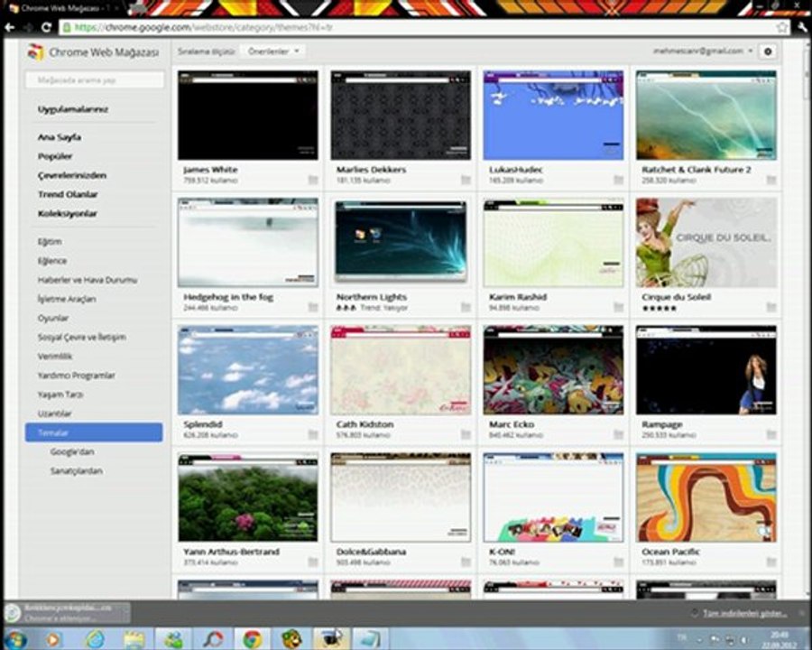Reload the page with the refresh icon
This screenshot has width=812, height=650.
(46, 27)
